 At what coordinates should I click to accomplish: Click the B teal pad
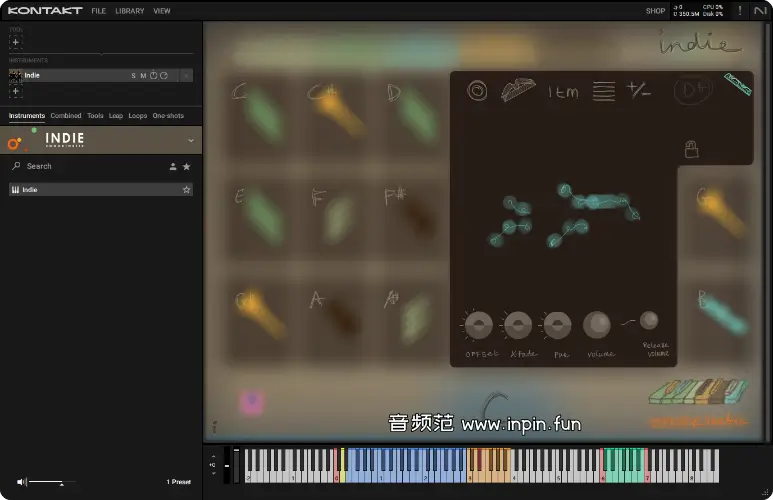[x=719, y=316]
